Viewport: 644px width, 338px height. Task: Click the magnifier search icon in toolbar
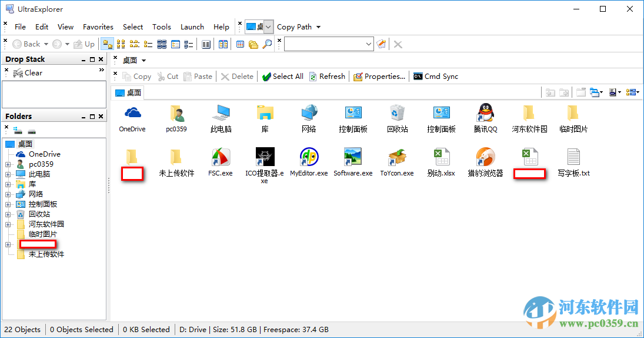click(267, 44)
